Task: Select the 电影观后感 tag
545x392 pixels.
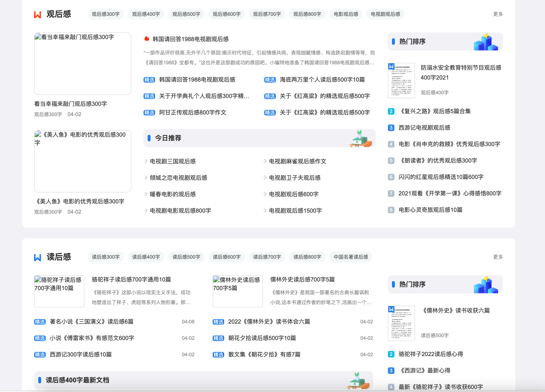Action: click(x=346, y=14)
